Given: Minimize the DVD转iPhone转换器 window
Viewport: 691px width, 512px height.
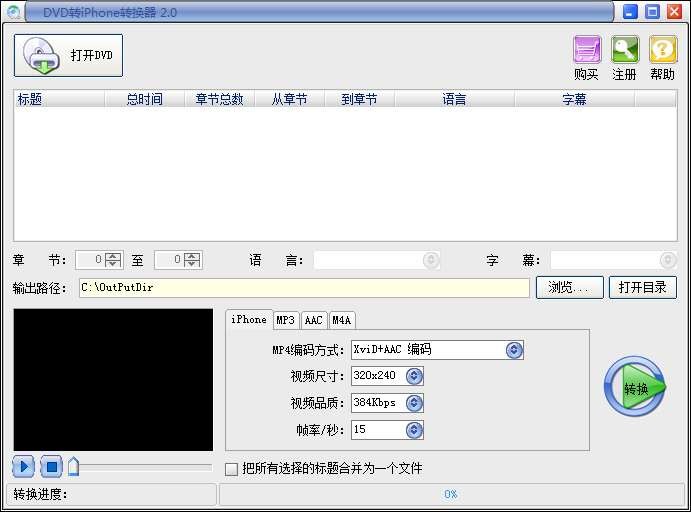Looking at the screenshot, I should pyautogui.click(x=630, y=11).
